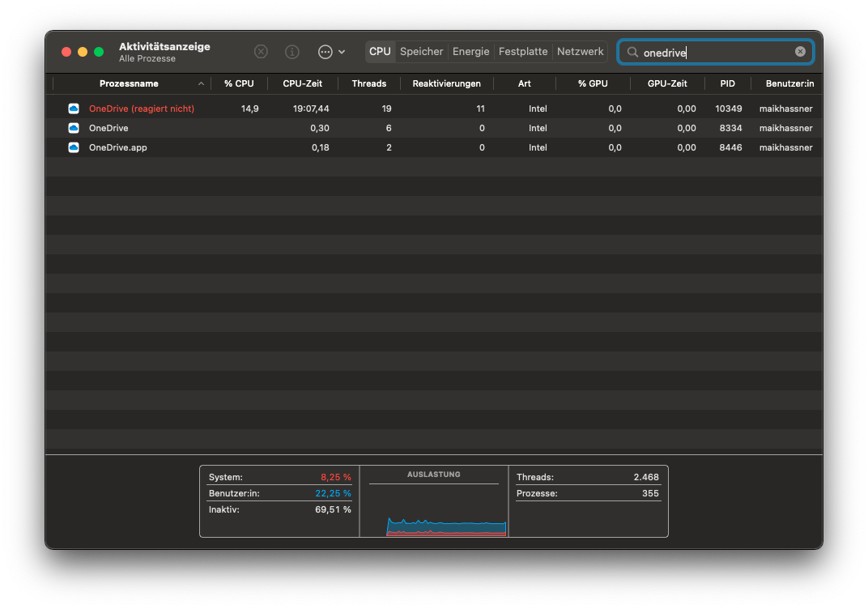The width and height of the screenshot is (868, 609).
Task: Open the ellipsis actions menu in toolbar
Action: click(325, 52)
